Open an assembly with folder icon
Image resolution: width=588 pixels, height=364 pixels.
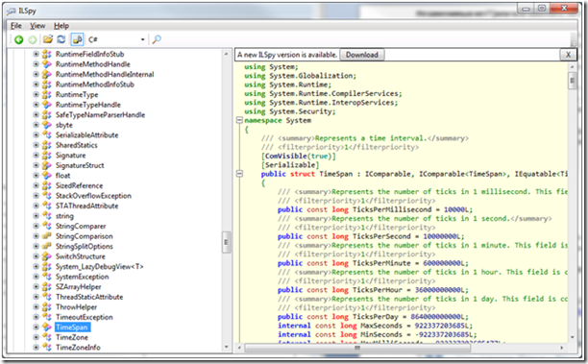click(x=48, y=39)
